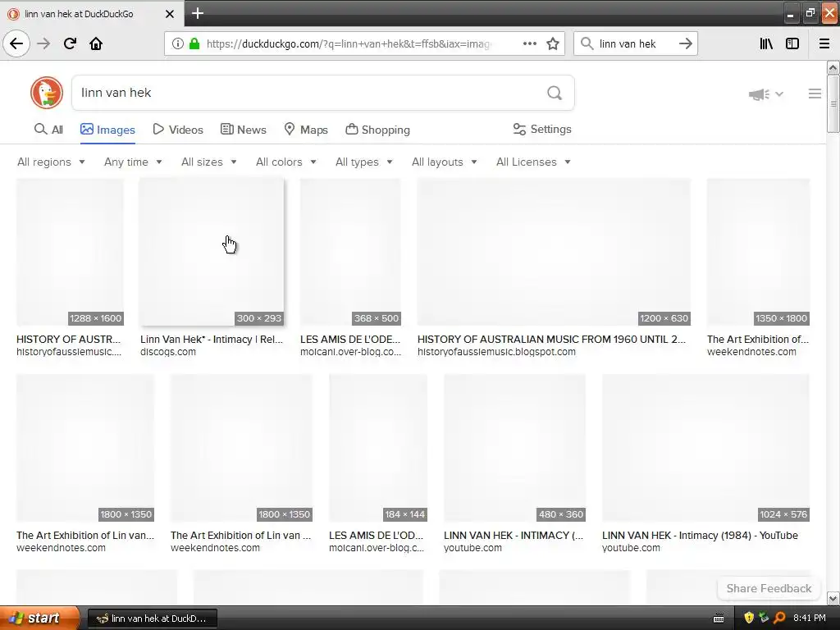Image resolution: width=840 pixels, height=630 pixels.
Task: Expand the All colors filter
Action: point(285,162)
